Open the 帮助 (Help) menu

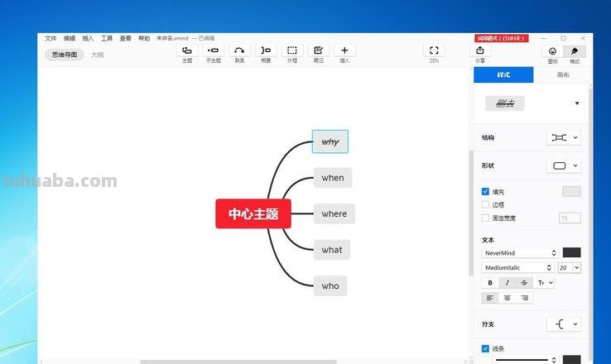pos(144,38)
